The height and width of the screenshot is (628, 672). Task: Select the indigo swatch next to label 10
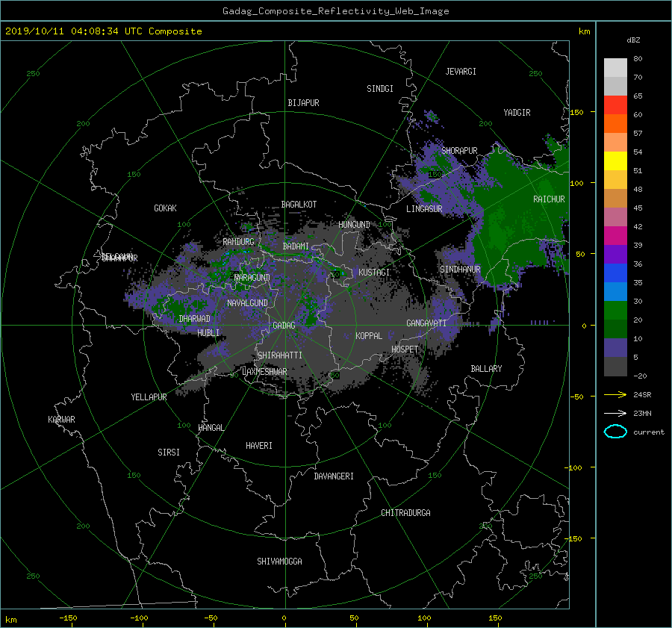[x=615, y=348]
